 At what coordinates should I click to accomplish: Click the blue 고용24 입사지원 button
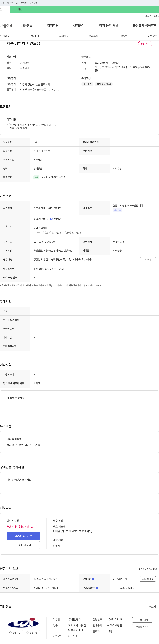pos(23,536)
